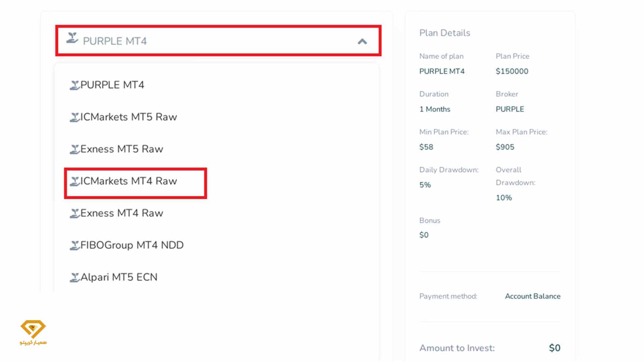
Task: Choose the Exness MT5 Raw plan
Action: click(x=122, y=149)
